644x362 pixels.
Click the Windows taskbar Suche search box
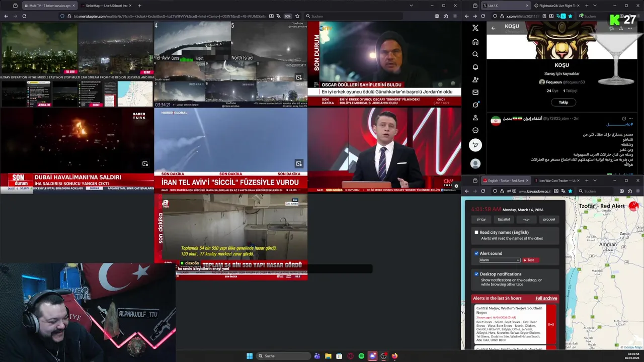coord(283,356)
